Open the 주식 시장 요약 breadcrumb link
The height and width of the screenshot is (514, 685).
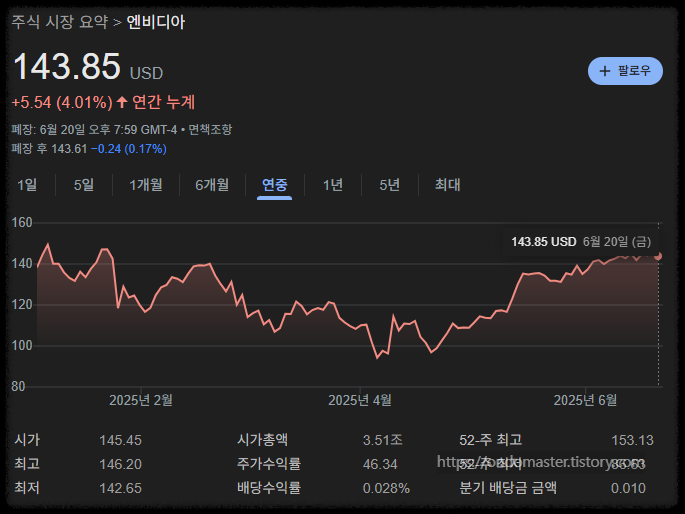tap(60, 22)
